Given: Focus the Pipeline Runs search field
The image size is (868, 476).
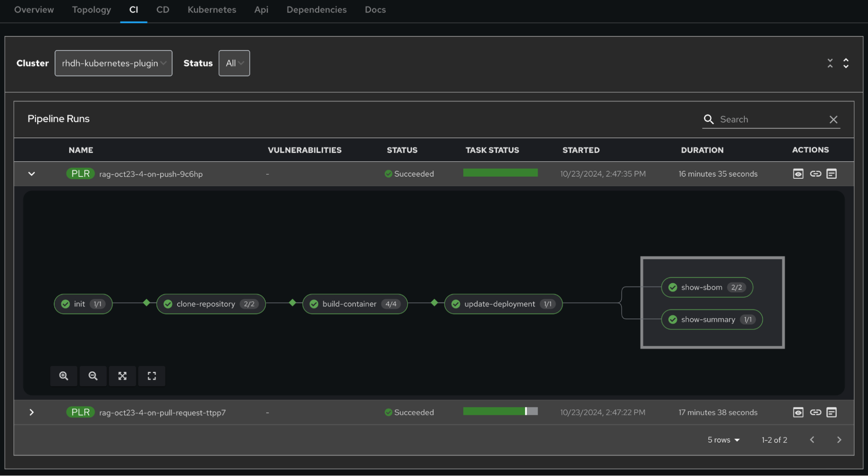Looking at the screenshot, I should click(x=771, y=119).
